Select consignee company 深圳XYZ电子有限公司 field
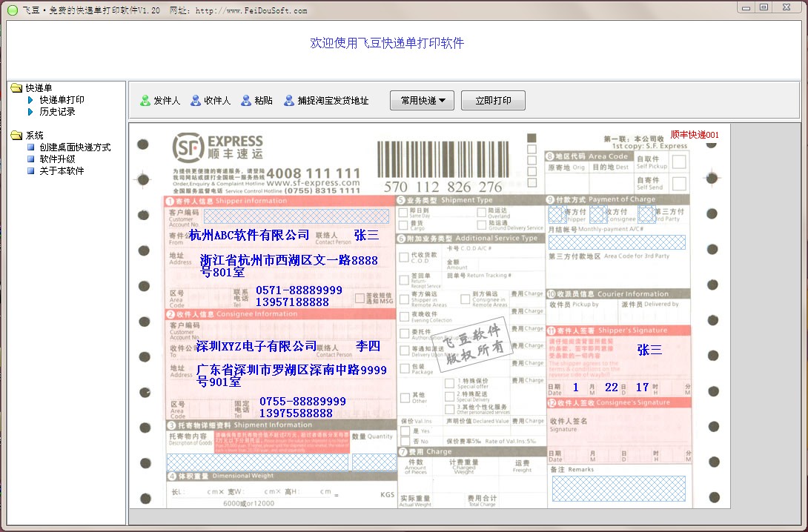The image size is (808, 532). tap(256, 347)
